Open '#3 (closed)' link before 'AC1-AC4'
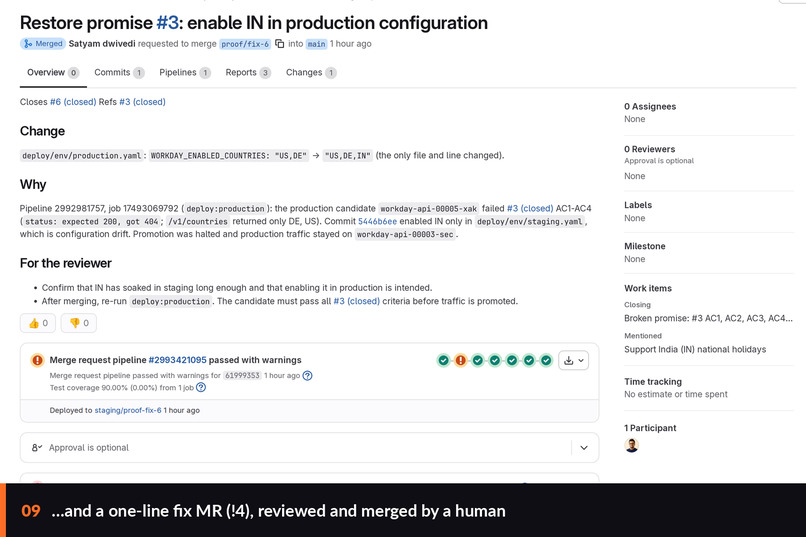The image size is (806, 537). 530,209
